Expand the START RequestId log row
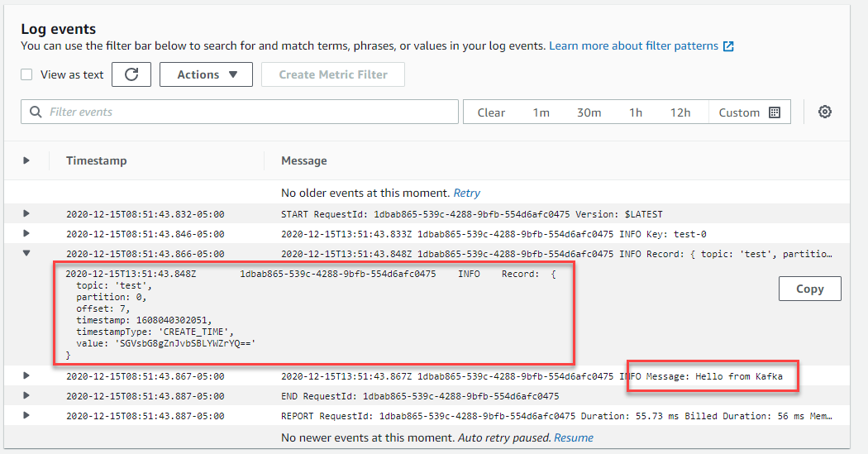The height and width of the screenshot is (454, 868). 26,213
